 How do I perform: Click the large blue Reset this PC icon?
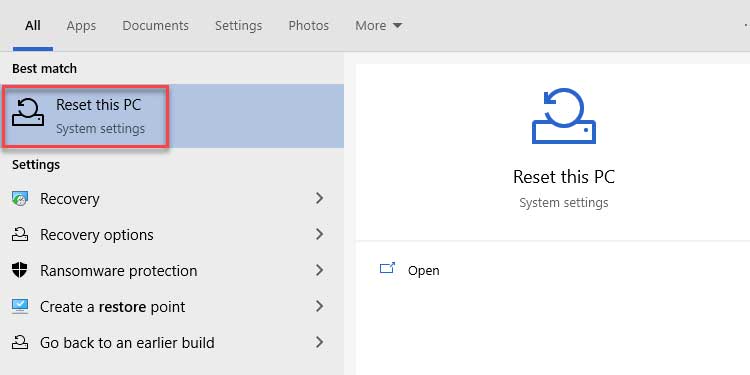pyautogui.click(x=564, y=116)
